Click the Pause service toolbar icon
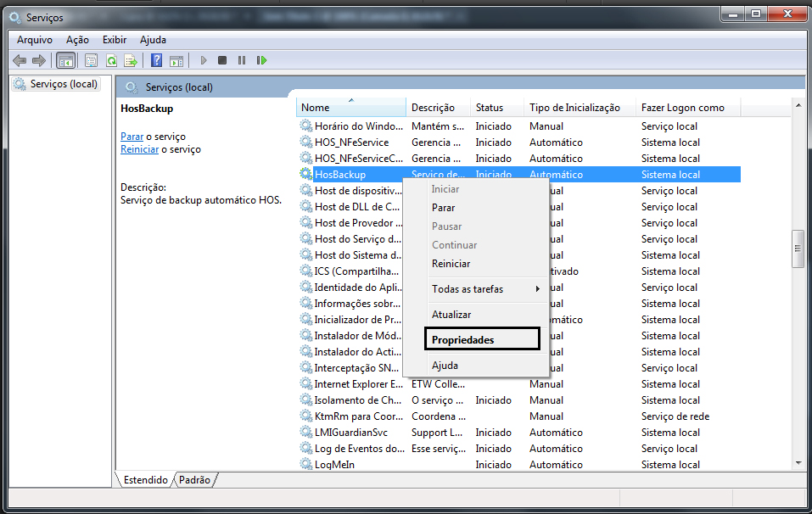The image size is (812, 514). pyautogui.click(x=242, y=60)
